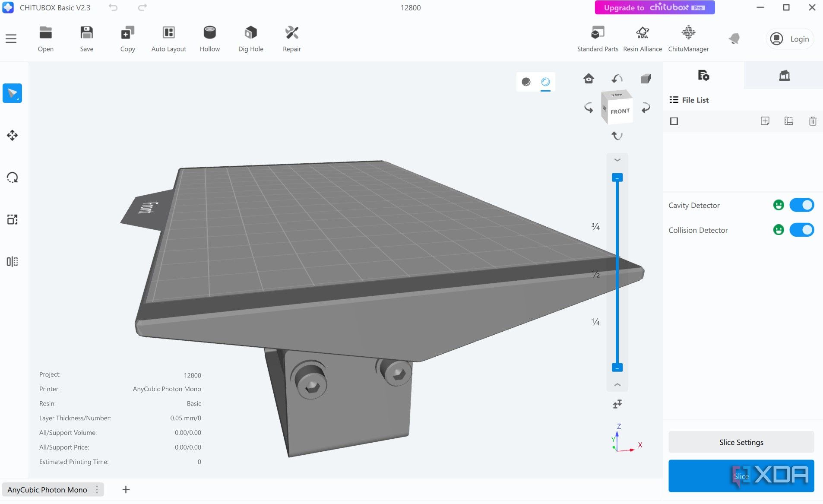The width and height of the screenshot is (823, 504).
Task: Click the down chevron above layer slider
Action: point(617,160)
